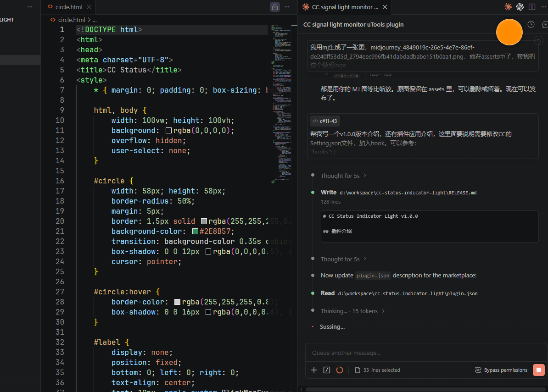Open the box-shadow swatch on line 23
This screenshot has height=392, width=548.
click(x=208, y=252)
